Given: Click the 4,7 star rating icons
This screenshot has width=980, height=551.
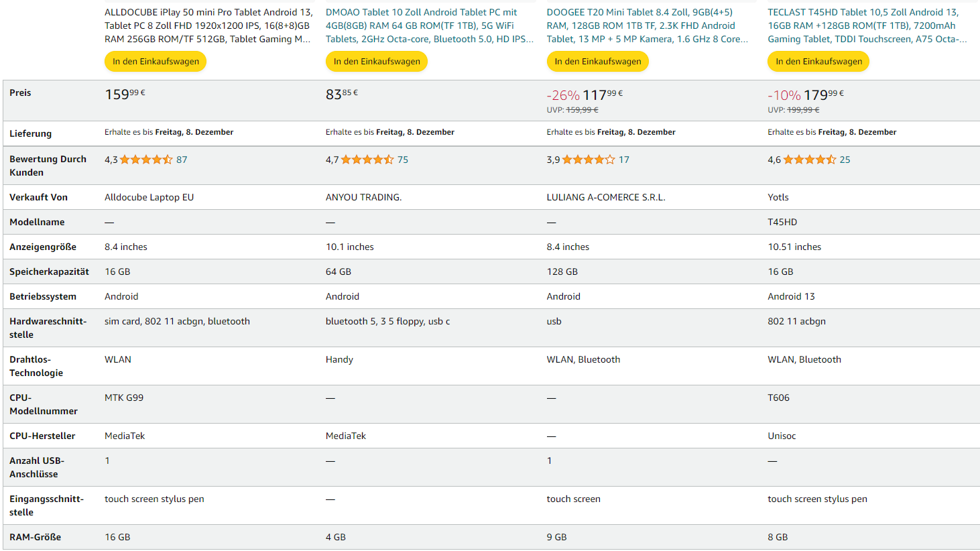Looking at the screenshot, I should [367, 160].
